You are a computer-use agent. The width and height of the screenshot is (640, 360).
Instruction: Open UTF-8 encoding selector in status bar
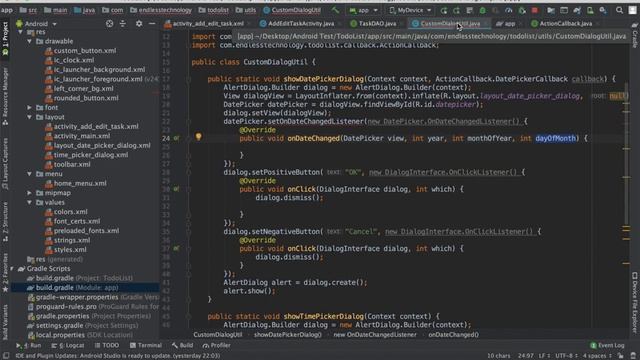[x=567, y=356]
